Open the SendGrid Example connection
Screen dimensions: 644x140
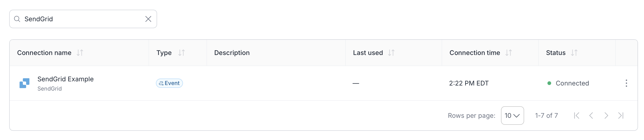pyautogui.click(x=66, y=79)
